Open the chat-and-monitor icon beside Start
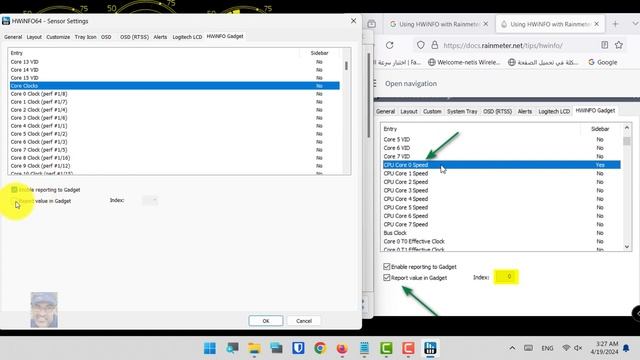Viewport: 640px width, 360px height. (x=232, y=348)
